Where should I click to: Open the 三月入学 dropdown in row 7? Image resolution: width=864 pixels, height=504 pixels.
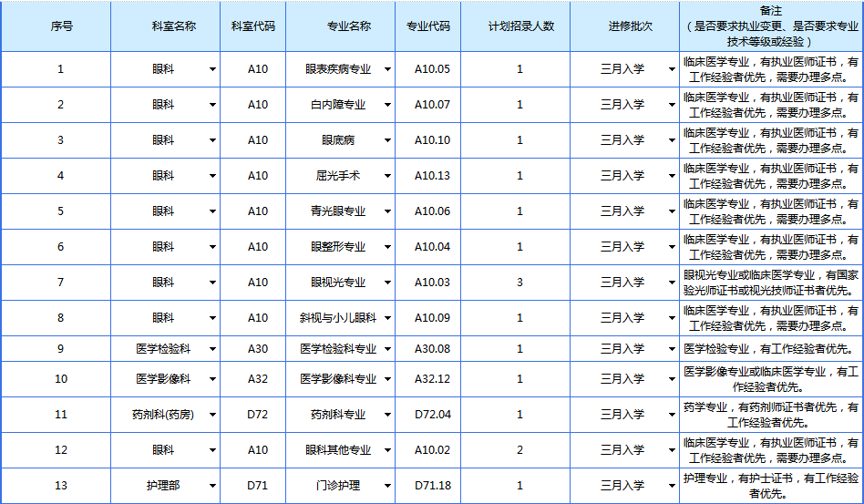672,283
